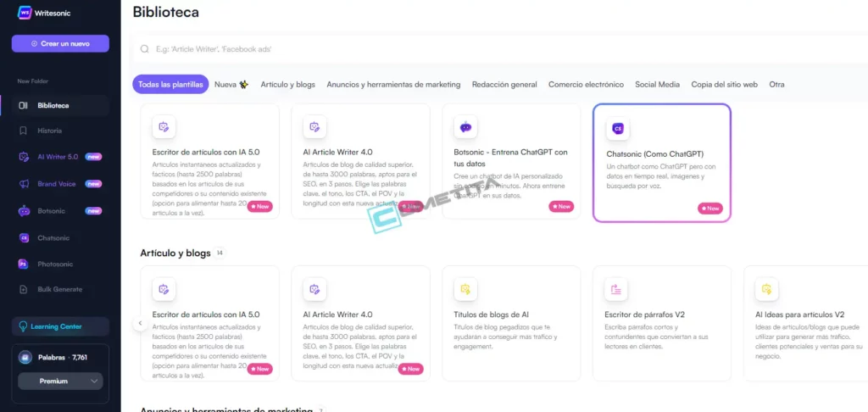
Task: Click the Writesonic logo icon
Action: click(25, 12)
